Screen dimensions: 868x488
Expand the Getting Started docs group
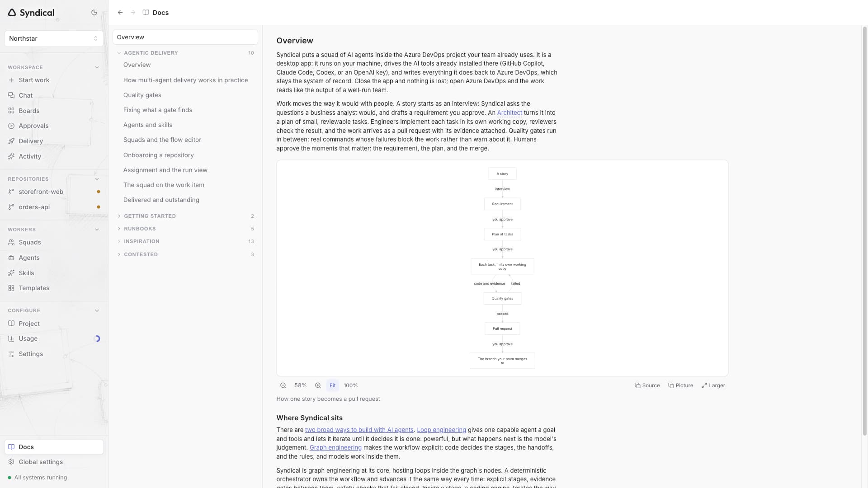tap(185, 216)
